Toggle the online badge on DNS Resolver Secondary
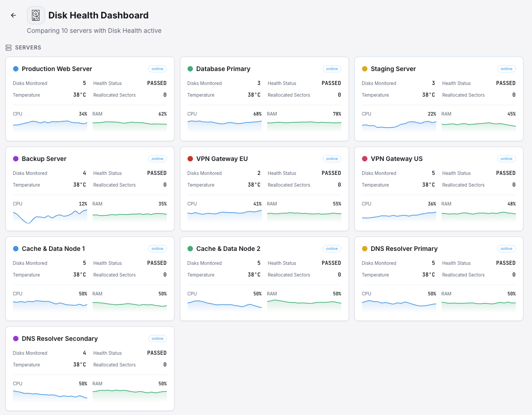532x415 pixels. click(x=157, y=338)
